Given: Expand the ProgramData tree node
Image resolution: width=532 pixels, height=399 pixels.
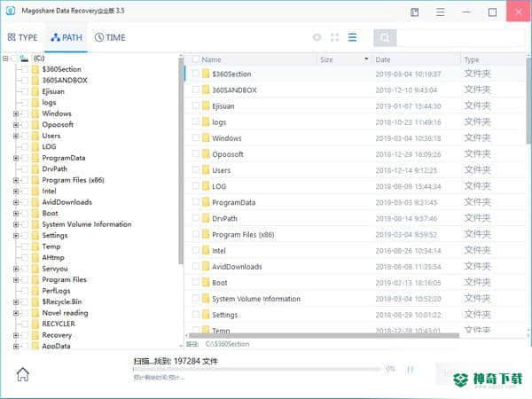Looking at the screenshot, I should 16,158.
